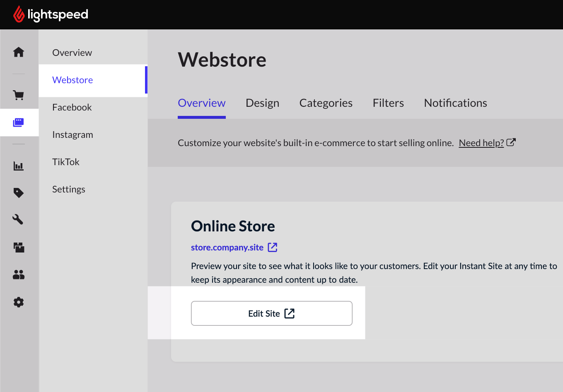The height and width of the screenshot is (392, 563).
Task: Open the Facebook channel in the sidebar
Action: 72,107
